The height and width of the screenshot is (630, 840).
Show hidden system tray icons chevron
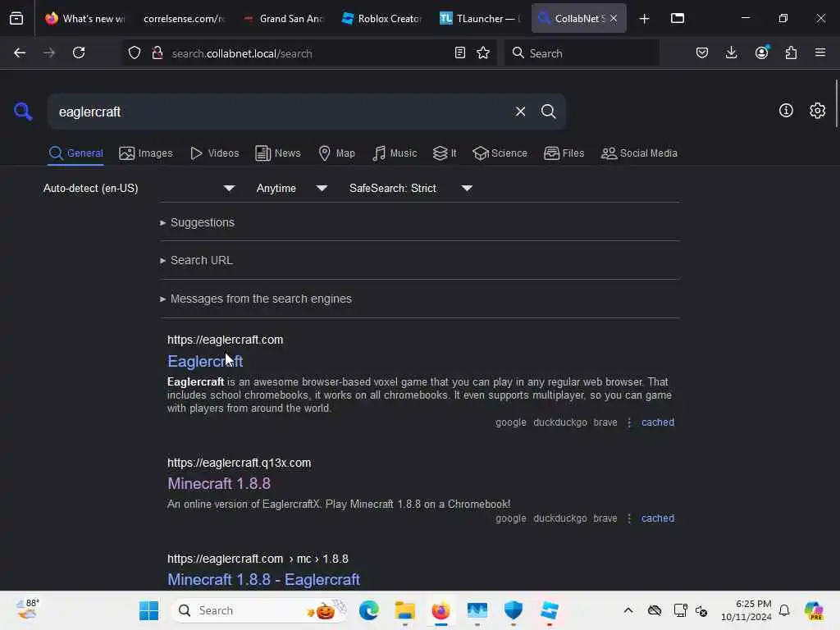(x=628, y=610)
